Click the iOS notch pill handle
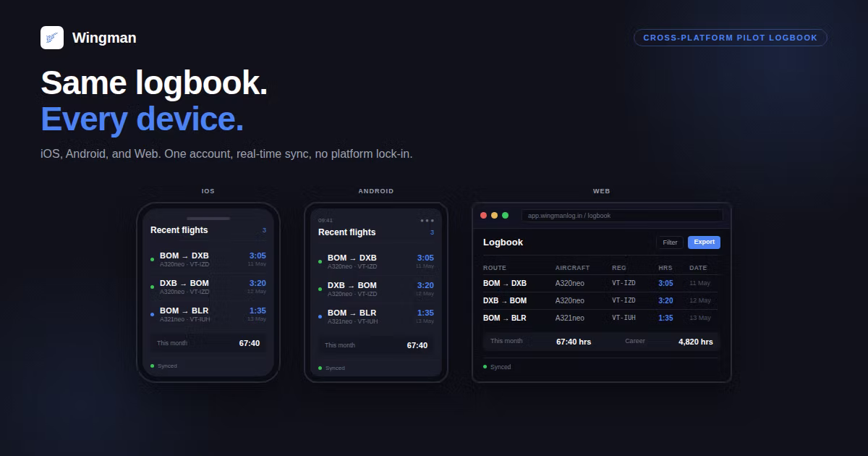Viewport: 868px width, 456px height. [208, 218]
